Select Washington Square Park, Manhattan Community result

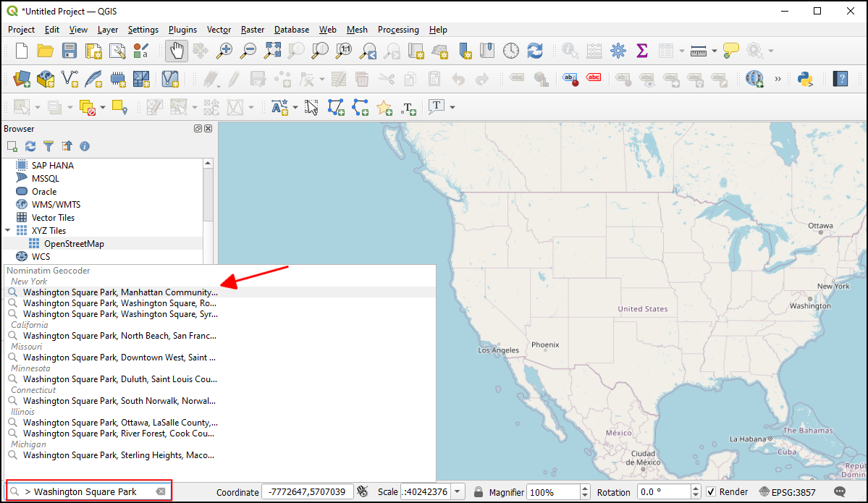point(119,292)
